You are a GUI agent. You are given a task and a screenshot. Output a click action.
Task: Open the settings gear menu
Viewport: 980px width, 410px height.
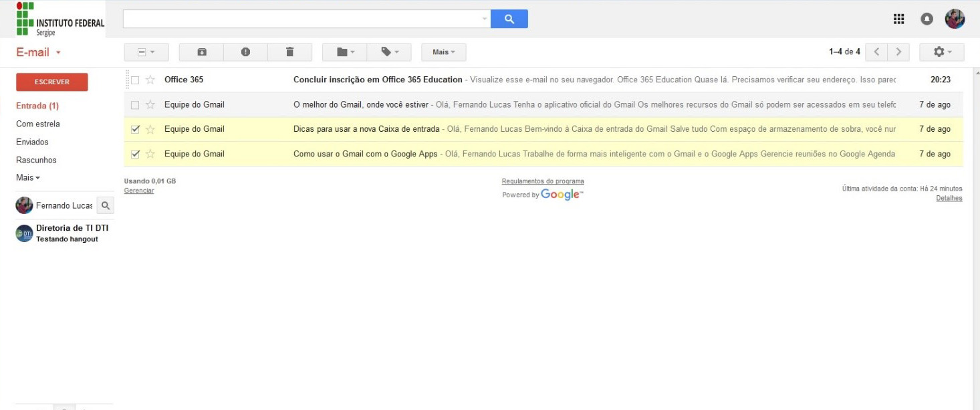941,52
